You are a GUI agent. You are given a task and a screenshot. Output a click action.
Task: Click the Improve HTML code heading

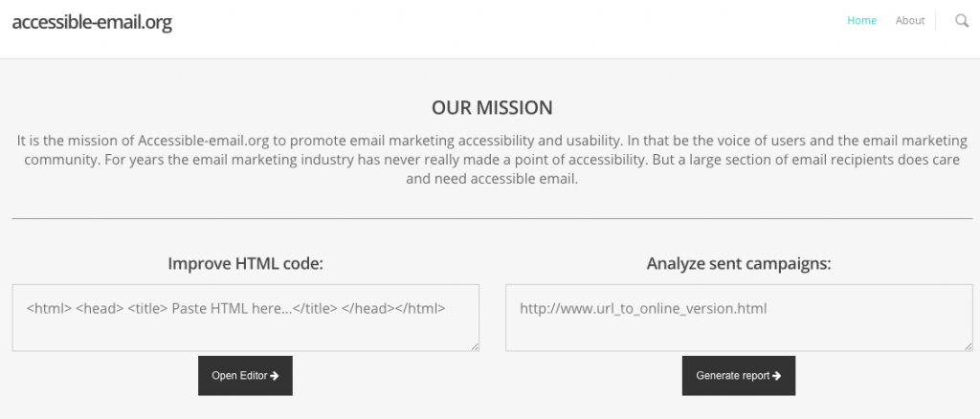tap(246, 263)
